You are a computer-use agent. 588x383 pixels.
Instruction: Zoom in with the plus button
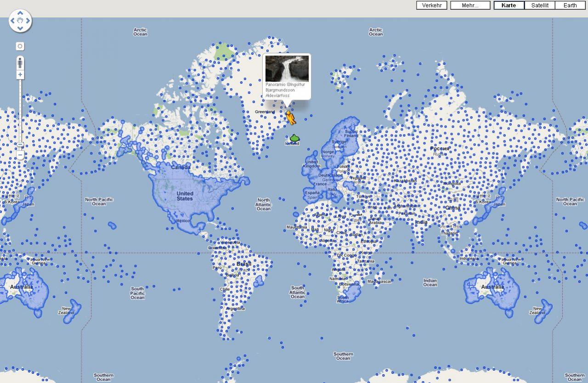pyautogui.click(x=20, y=75)
